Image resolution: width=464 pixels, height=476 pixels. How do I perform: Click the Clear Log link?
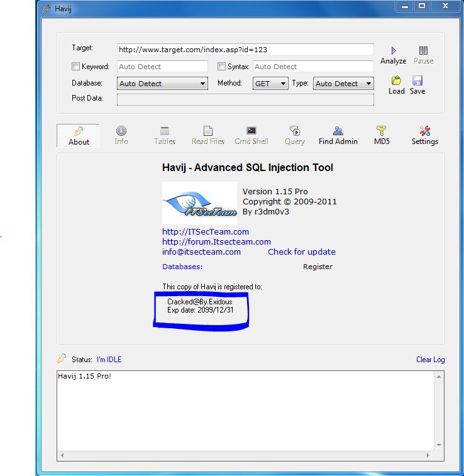(430, 360)
